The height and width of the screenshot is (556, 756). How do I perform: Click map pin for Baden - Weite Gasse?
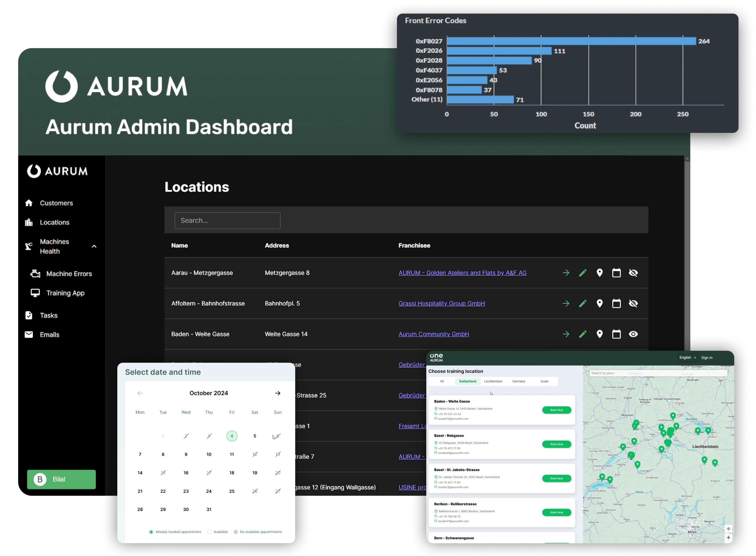point(600,334)
